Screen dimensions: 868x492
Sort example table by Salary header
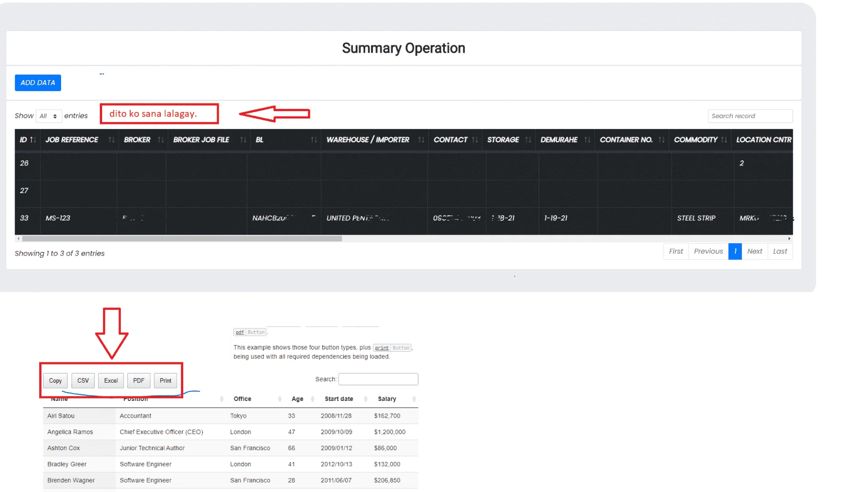pos(387,399)
